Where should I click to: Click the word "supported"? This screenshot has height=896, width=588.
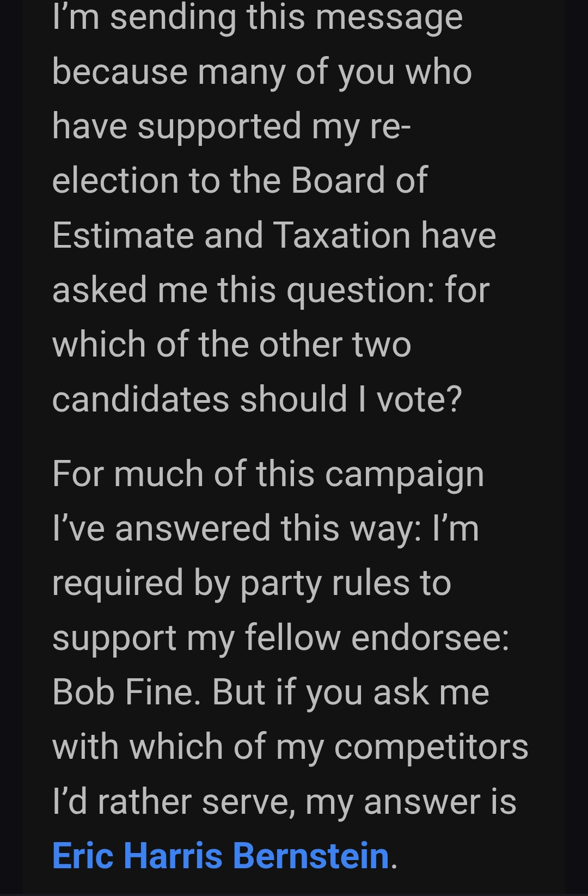coord(219,126)
